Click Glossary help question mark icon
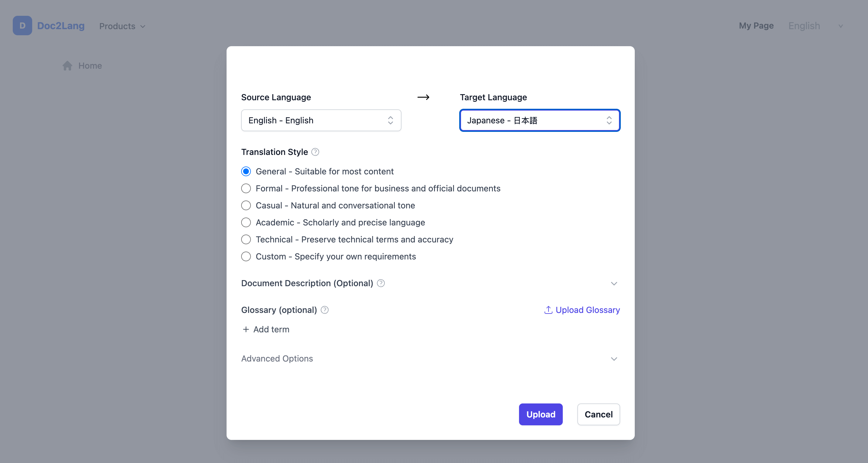Viewport: 868px width, 463px height. coord(324,310)
